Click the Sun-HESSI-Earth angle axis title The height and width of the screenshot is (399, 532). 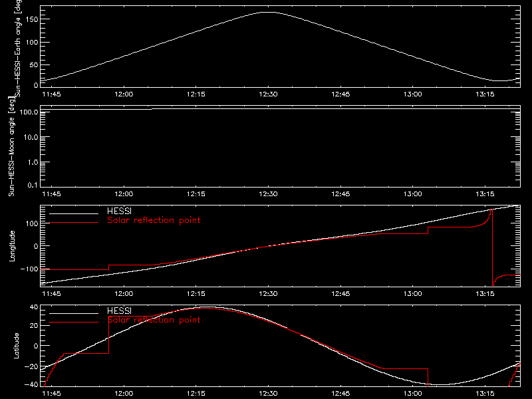click(18, 49)
